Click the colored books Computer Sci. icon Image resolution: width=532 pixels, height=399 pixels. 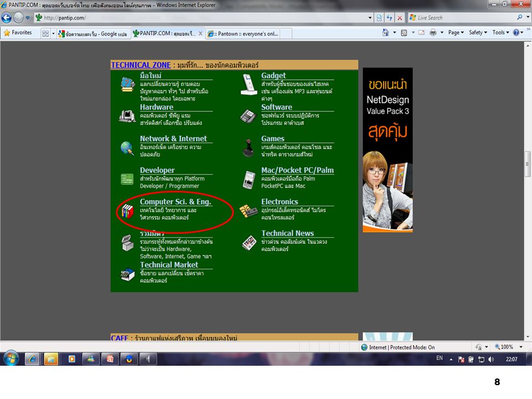(127, 211)
